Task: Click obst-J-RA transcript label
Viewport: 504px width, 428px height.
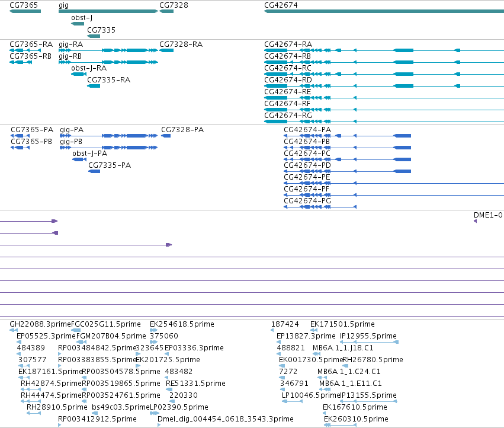Action: [x=89, y=68]
